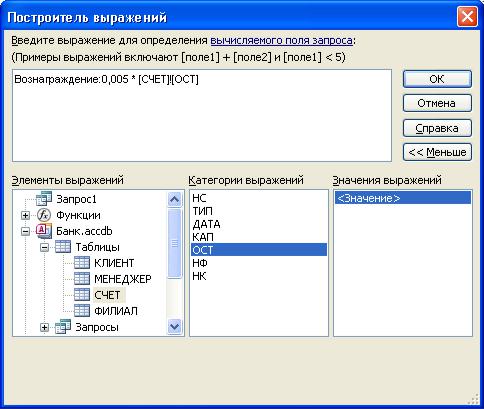
Task: Select the КЛИЕНТ table name
Action: 114,263
